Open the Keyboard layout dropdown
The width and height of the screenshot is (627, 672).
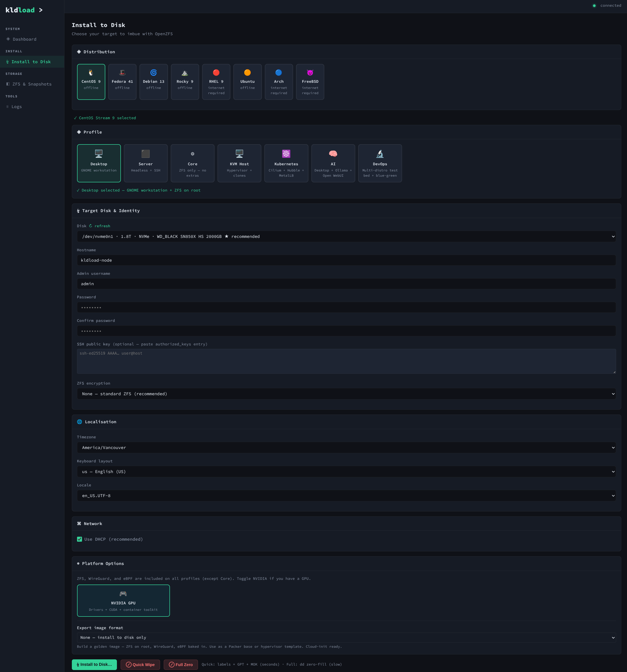[x=347, y=472]
